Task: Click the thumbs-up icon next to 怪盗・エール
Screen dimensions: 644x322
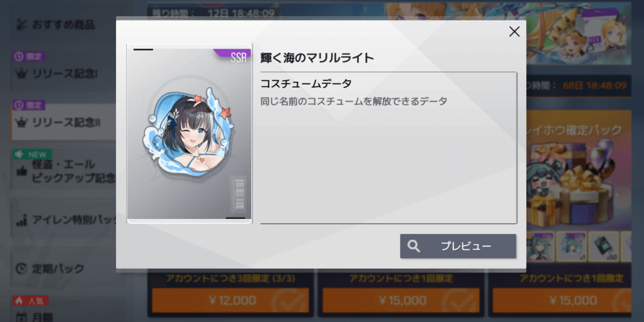Action: tap(21, 171)
